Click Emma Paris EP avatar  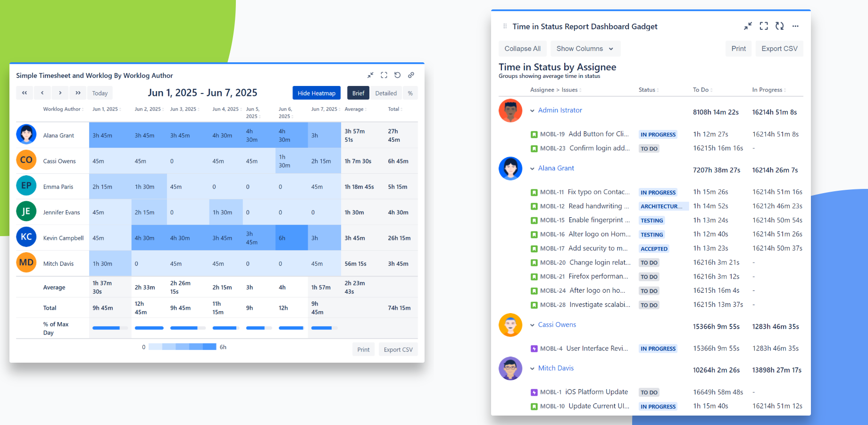[26, 186]
